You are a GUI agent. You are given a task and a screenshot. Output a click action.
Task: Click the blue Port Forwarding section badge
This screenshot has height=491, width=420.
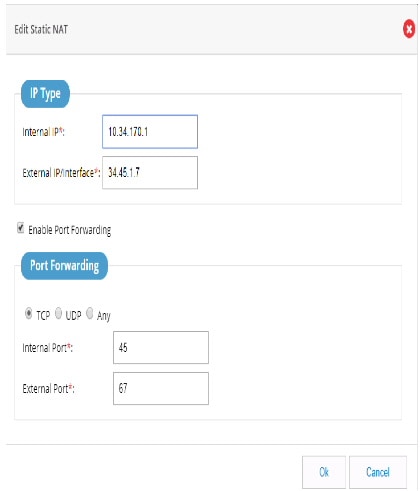pyautogui.click(x=64, y=266)
